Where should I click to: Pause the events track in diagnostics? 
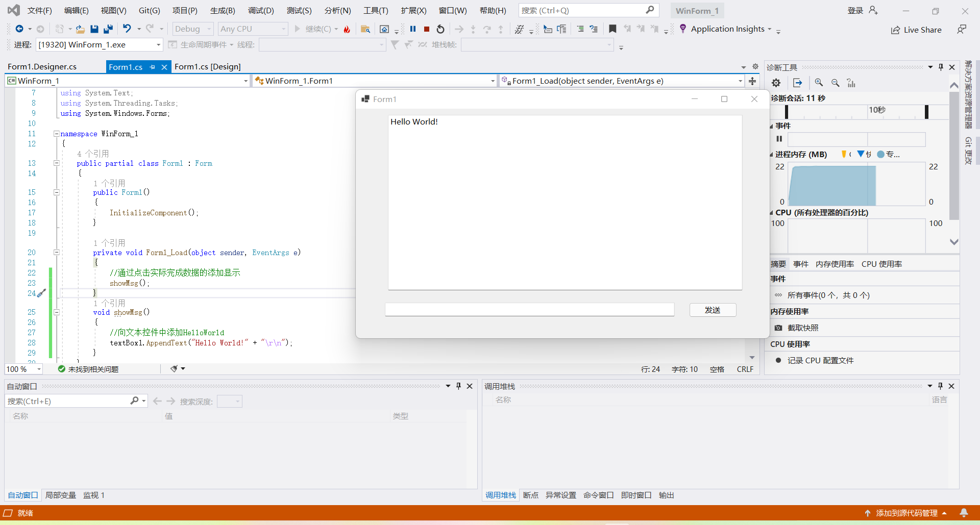click(x=779, y=139)
